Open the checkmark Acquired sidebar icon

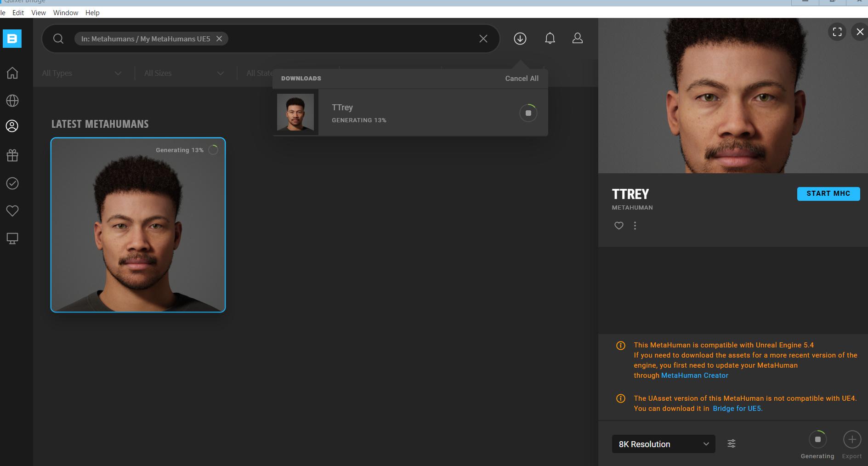12,183
